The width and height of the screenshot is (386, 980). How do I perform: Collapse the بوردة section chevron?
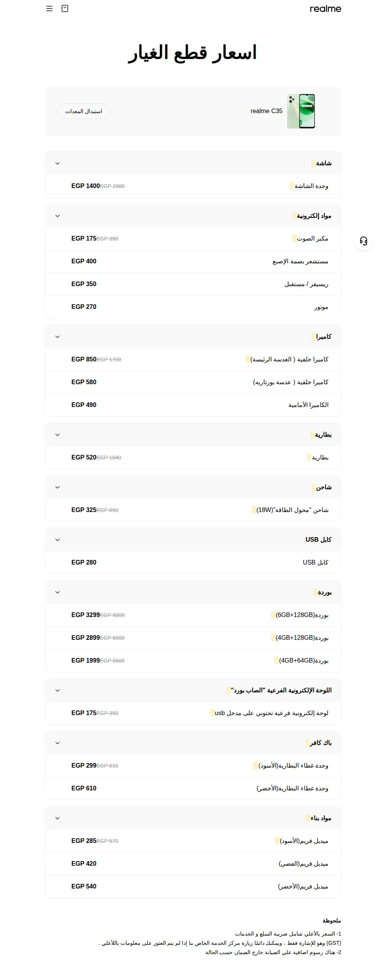(x=58, y=592)
